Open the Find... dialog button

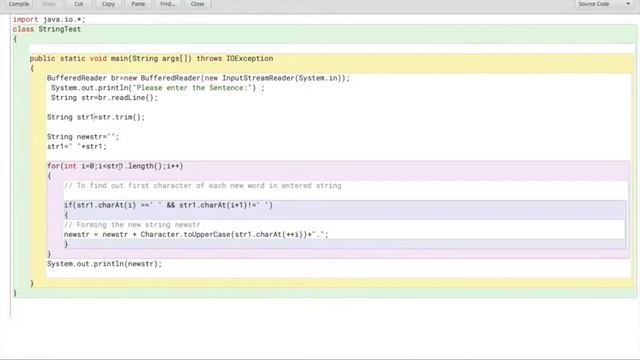click(x=168, y=4)
